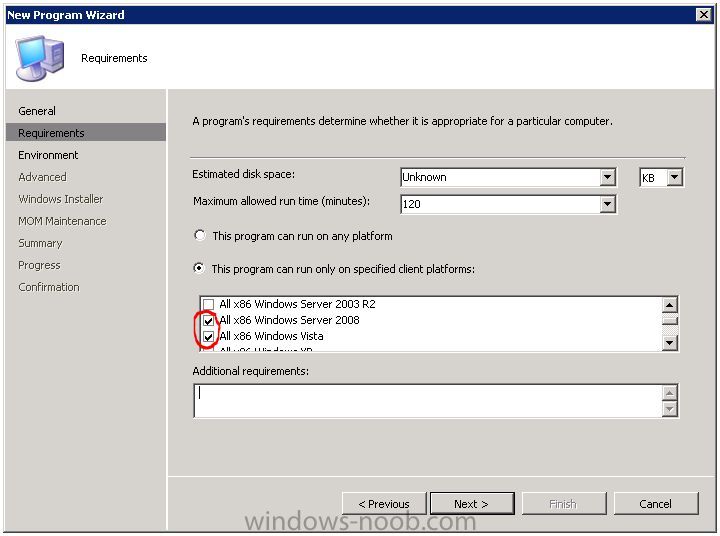Open the Windows Installer step

[61, 199]
